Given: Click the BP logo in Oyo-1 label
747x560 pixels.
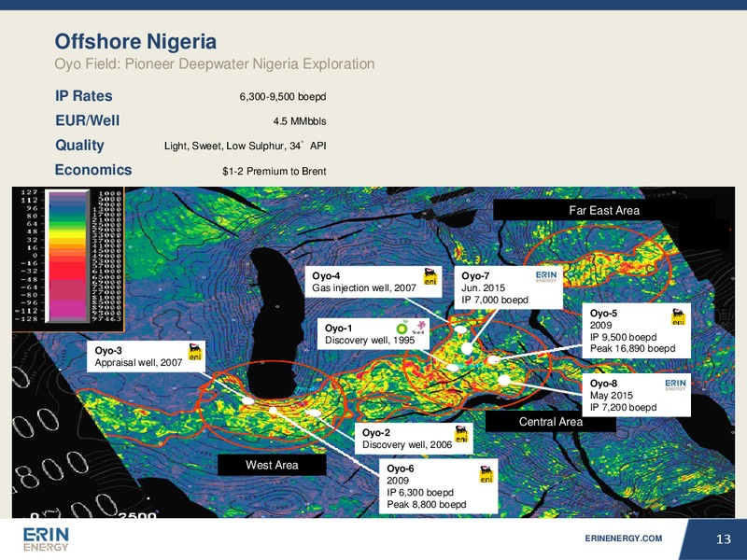Looking at the screenshot, I should [402, 328].
